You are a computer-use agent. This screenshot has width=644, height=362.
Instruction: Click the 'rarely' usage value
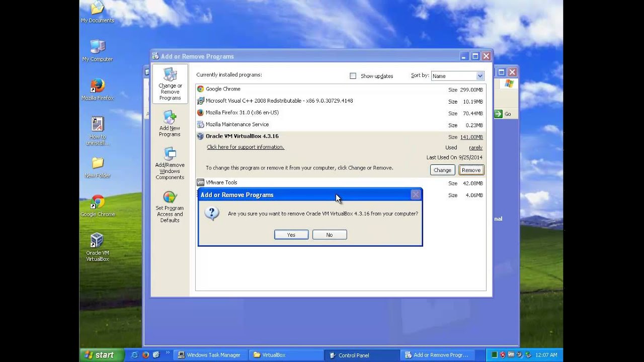475,148
